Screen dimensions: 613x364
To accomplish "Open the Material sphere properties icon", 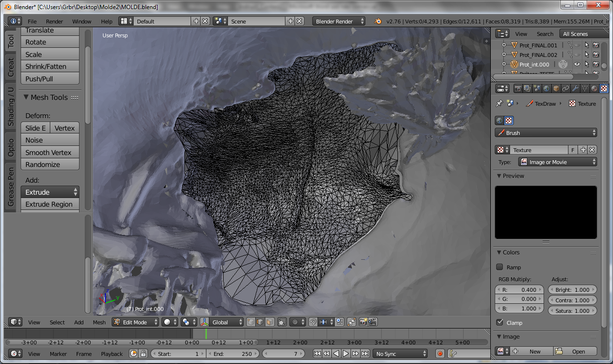I will point(594,88).
